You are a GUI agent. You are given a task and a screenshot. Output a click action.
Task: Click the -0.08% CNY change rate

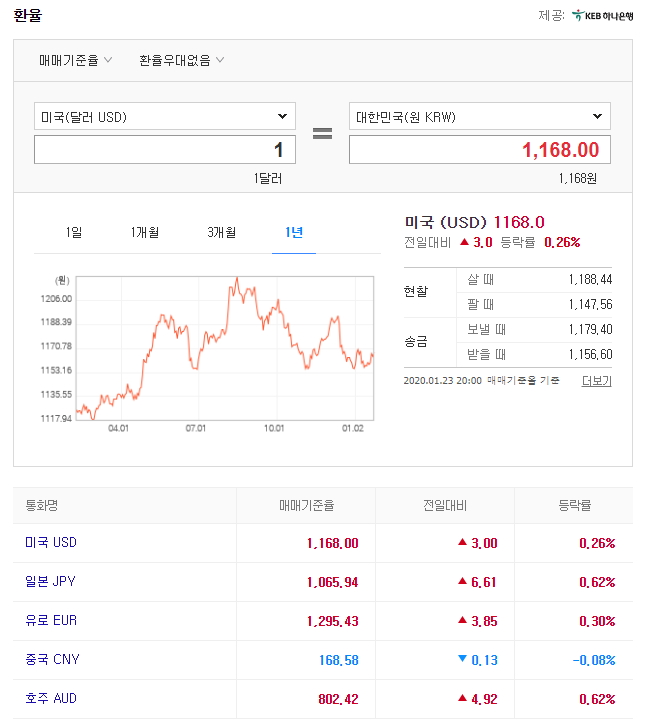coord(594,660)
